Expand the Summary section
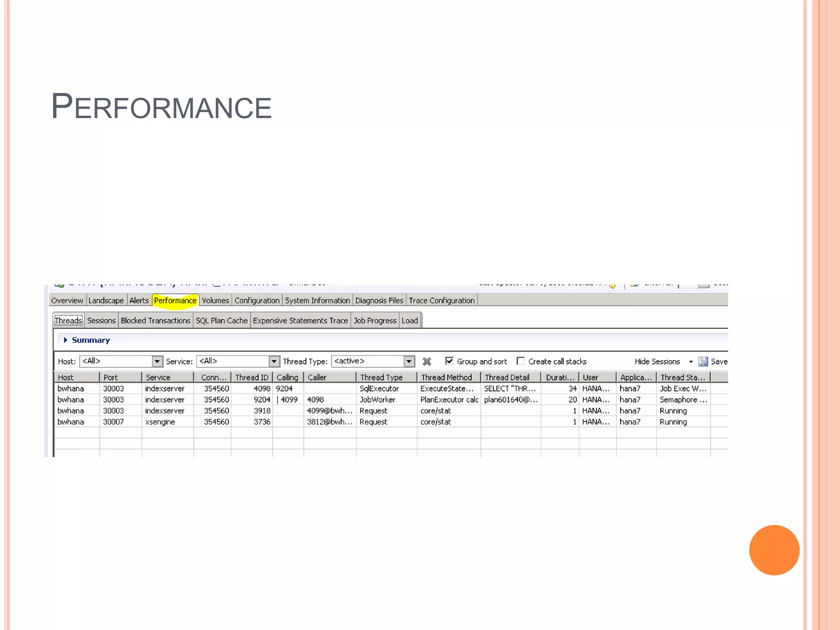 pos(66,340)
